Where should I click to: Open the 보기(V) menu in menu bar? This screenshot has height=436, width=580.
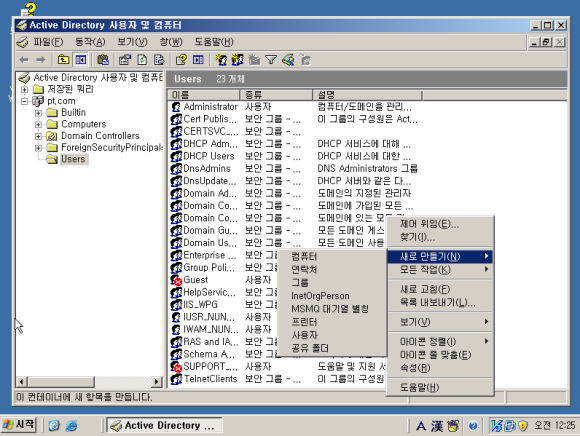coord(132,42)
